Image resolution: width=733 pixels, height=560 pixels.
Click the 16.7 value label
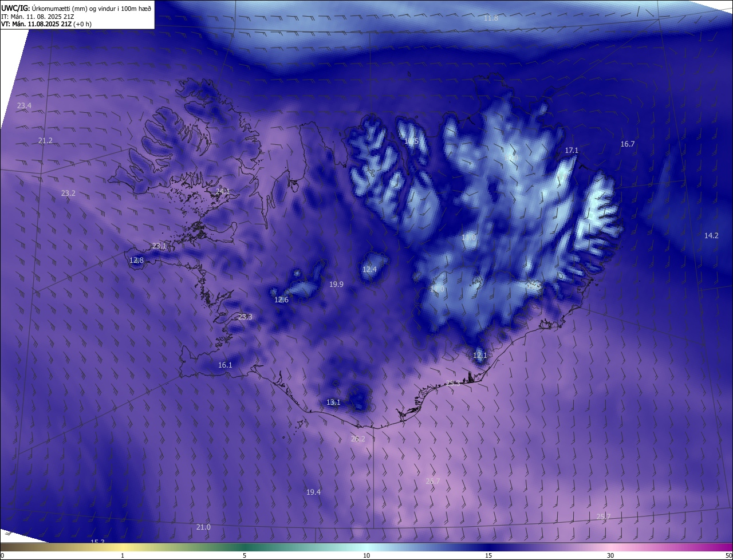pyautogui.click(x=628, y=144)
